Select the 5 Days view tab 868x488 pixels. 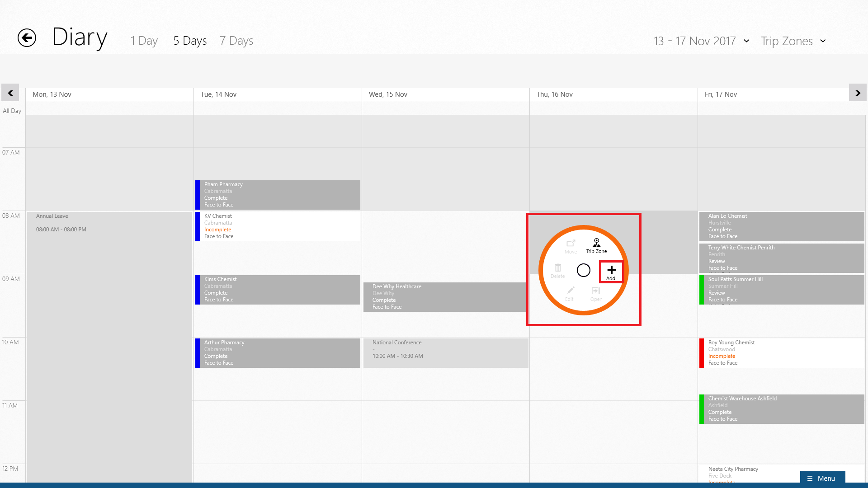190,41
